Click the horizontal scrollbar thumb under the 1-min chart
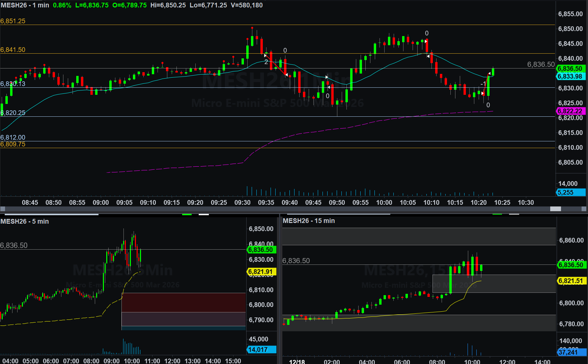This screenshot has width=588, height=364. tap(555, 209)
